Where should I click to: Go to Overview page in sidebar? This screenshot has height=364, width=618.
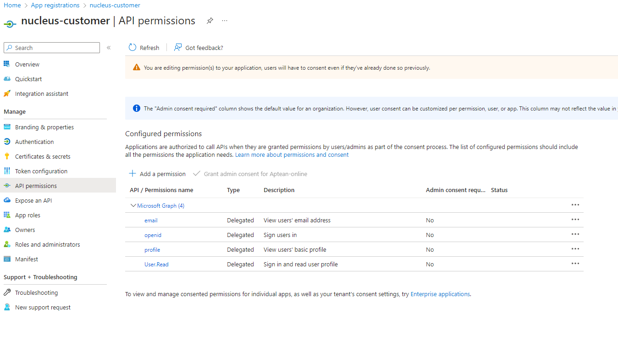coord(27,64)
